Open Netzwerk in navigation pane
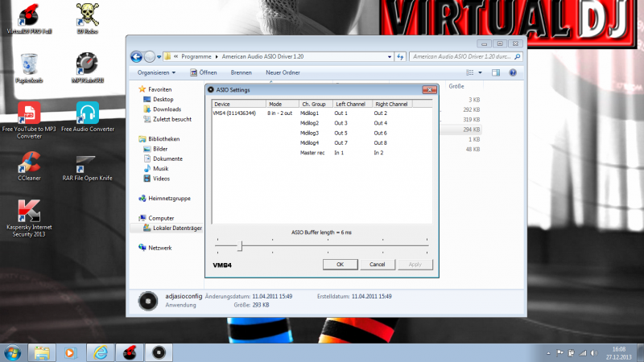The width and height of the screenshot is (644, 362). click(x=159, y=248)
